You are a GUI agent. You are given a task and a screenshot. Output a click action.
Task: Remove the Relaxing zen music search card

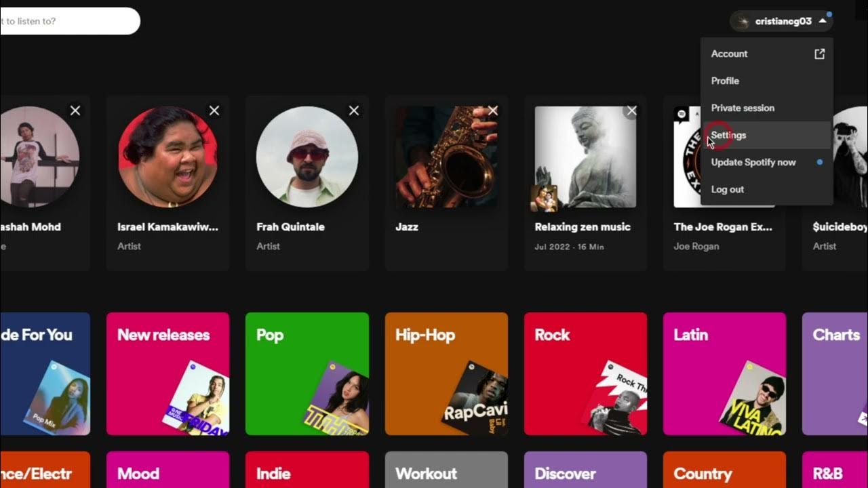[632, 110]
